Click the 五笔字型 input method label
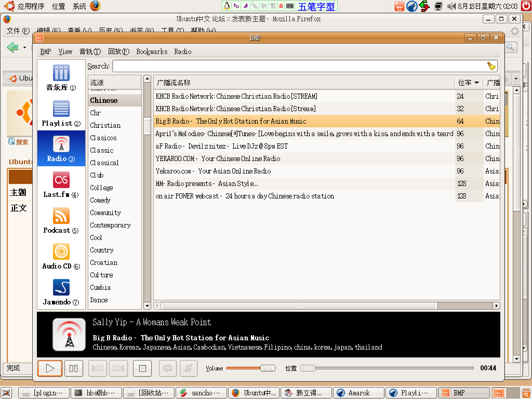Screen dimensions: 532x399 pos(316,6)
